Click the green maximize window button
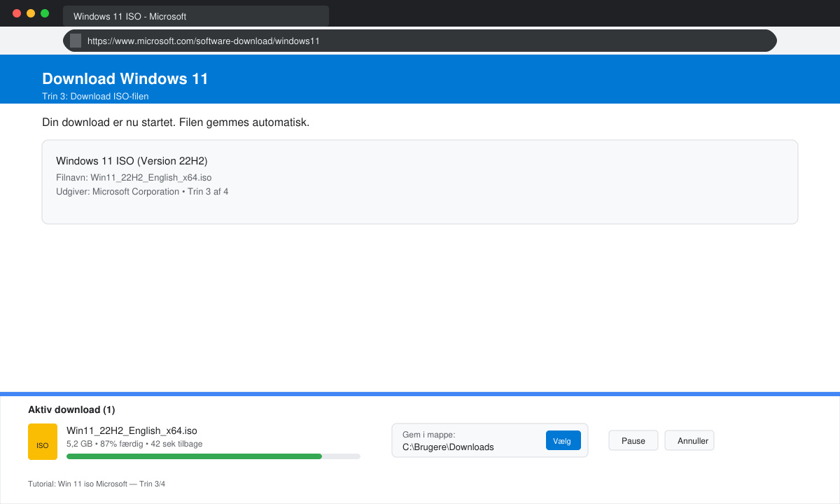The height and width of the screenshot is (504, 840). point(45,13)
